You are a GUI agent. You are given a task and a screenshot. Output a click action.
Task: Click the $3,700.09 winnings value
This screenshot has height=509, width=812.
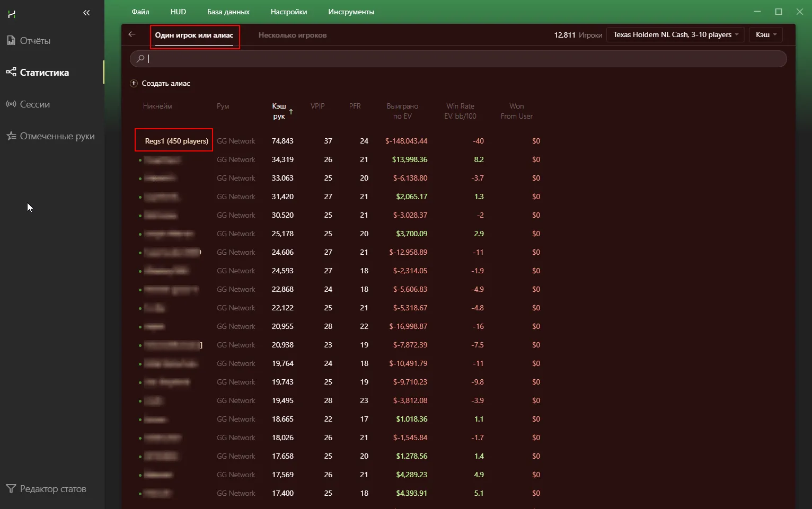412,234
